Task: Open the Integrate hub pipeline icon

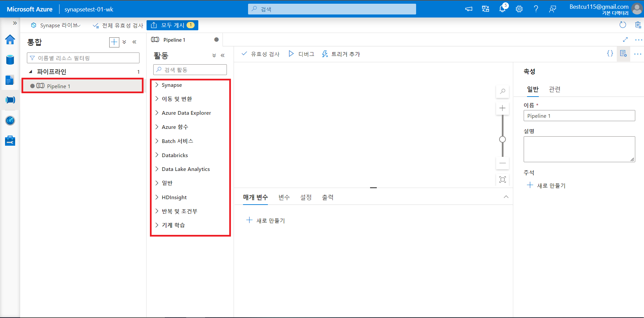Action: (10, 100)
